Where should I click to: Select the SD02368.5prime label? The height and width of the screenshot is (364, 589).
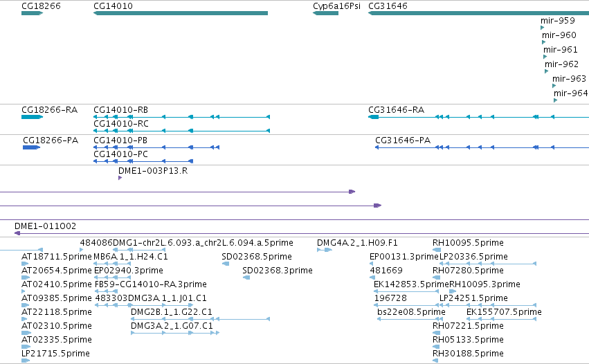pyautogui.click(x=257, y=257)
